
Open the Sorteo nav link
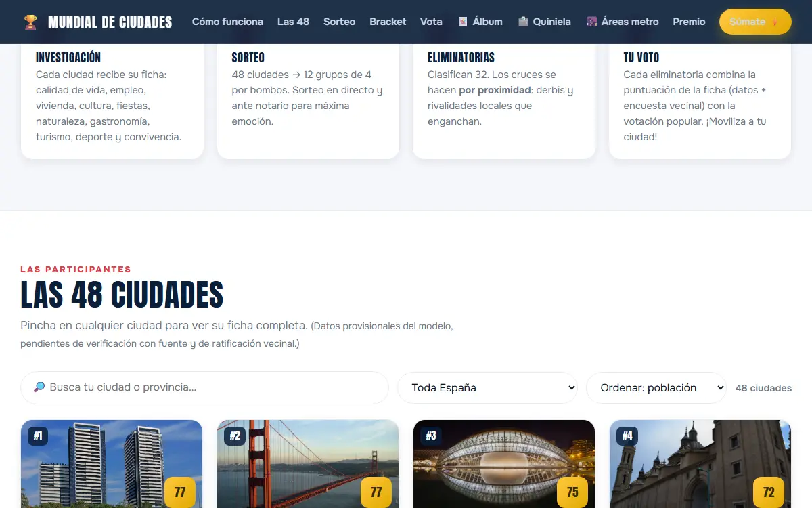coord(339,22)
